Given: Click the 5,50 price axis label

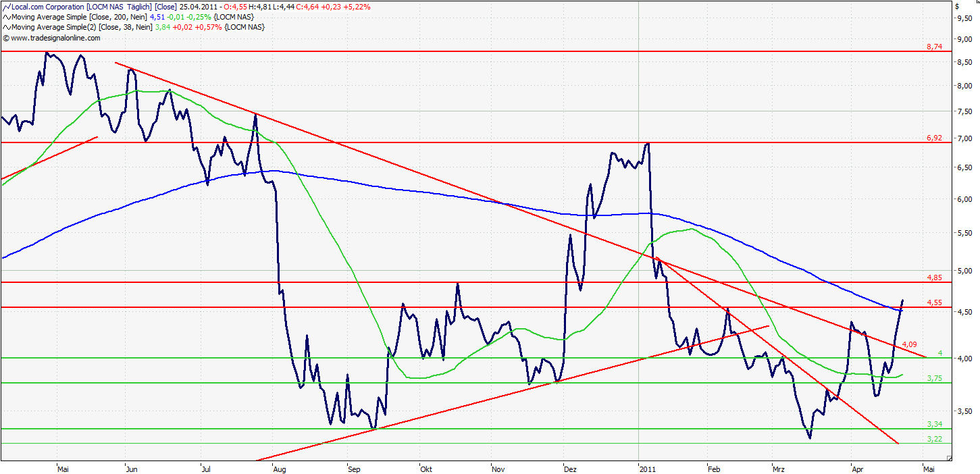Looking at the screenshot, I should click(x=964, y=233).
